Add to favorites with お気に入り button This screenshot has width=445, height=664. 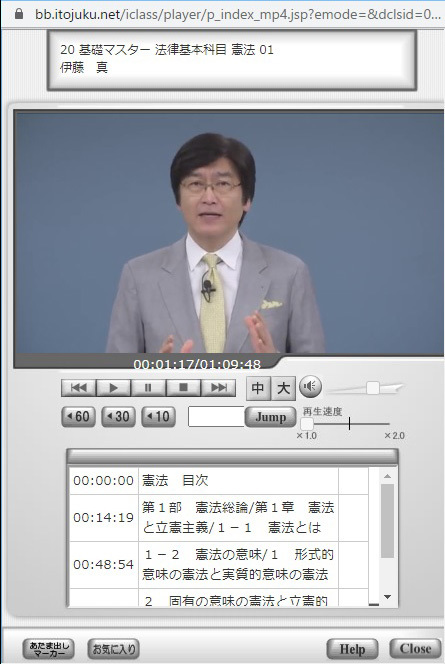point(113,649)
